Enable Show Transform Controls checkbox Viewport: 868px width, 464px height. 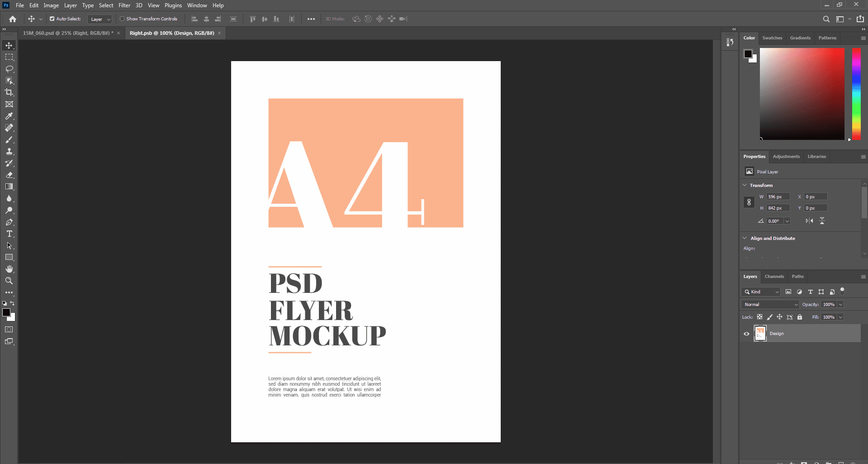[122, 19]
